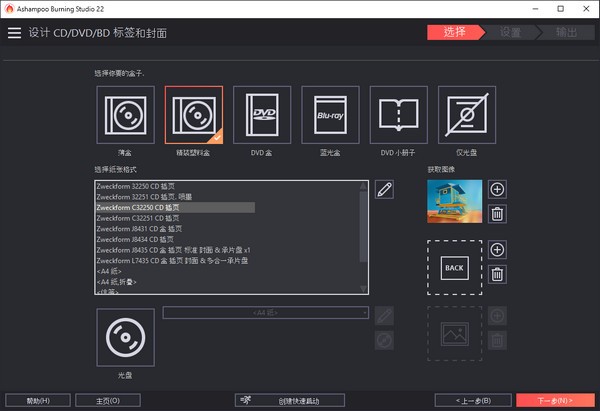600x411 pixels.
Task: Add a cover image using the plus icon by the beach hut
Action: point(497,189)
